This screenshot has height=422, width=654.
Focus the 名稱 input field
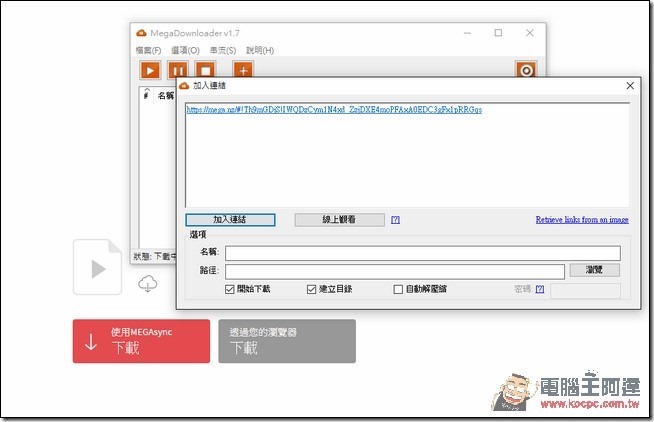coord(423,253)
